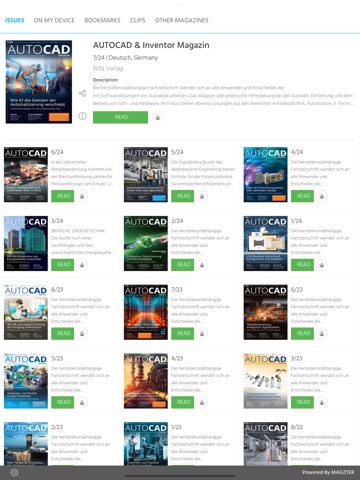Open the 1/23 cover thumbnail
The width and height of the screenshot is (360, 480).
point(146,444)
